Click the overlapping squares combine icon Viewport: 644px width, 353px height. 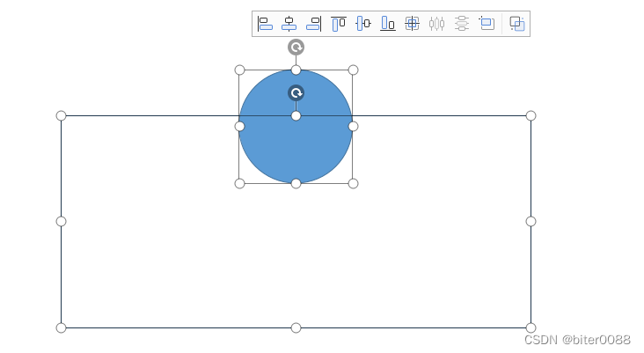click(517, 24)
